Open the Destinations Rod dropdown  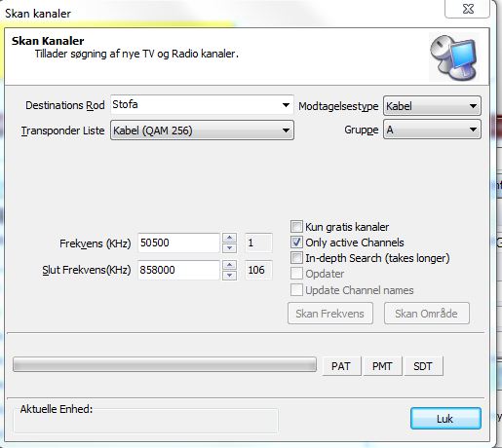pyautogui.click(x=202, y=105)
